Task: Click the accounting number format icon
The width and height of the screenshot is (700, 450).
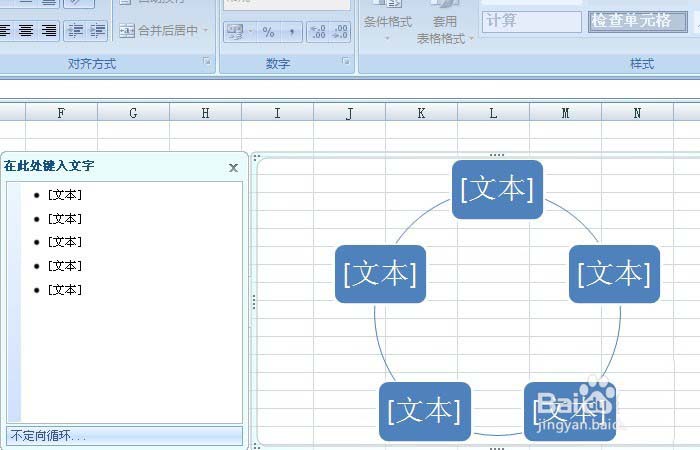Action: (235, 31)
